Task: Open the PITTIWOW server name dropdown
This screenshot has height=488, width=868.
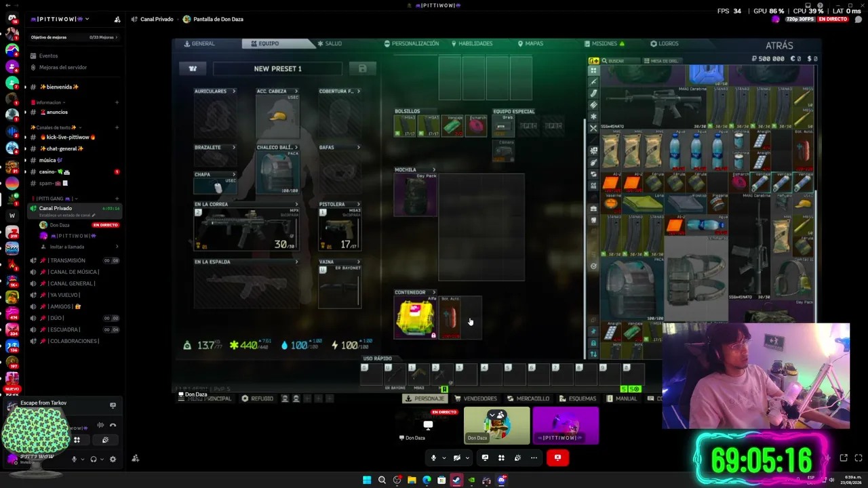Action: (60, 19)
